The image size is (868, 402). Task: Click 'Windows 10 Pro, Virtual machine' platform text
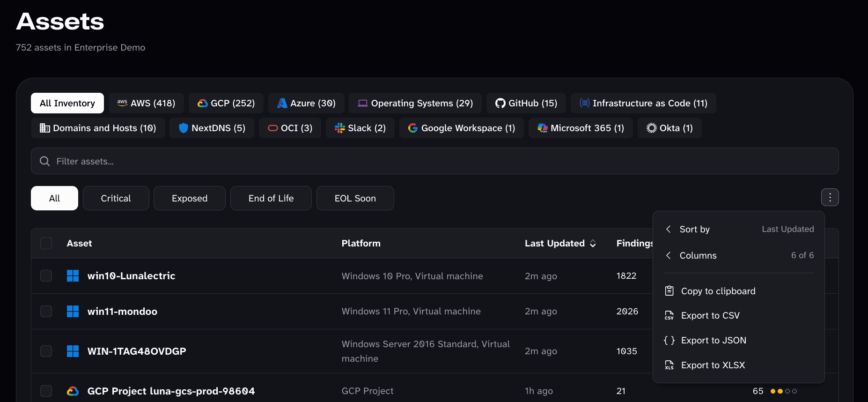(x=412, y=276)
